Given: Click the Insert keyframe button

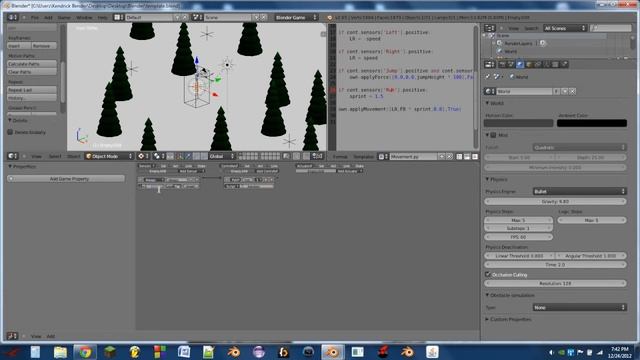Looking at the screenshot, I should (19, 46).
